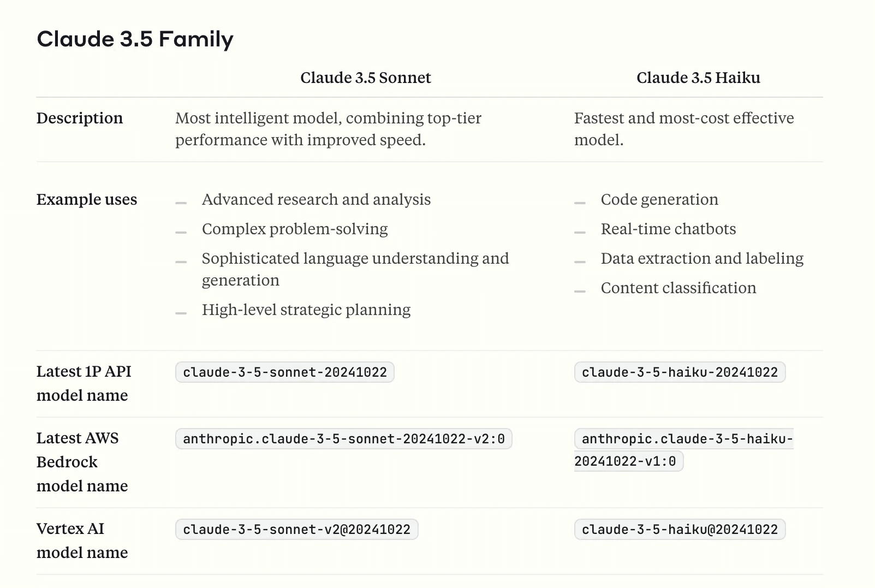This screenshot has width=875, height=588.
Task: Click the claude-3-5-sonnet-v2@20241022 Vertex chip
Action: [x=296, y=530]
